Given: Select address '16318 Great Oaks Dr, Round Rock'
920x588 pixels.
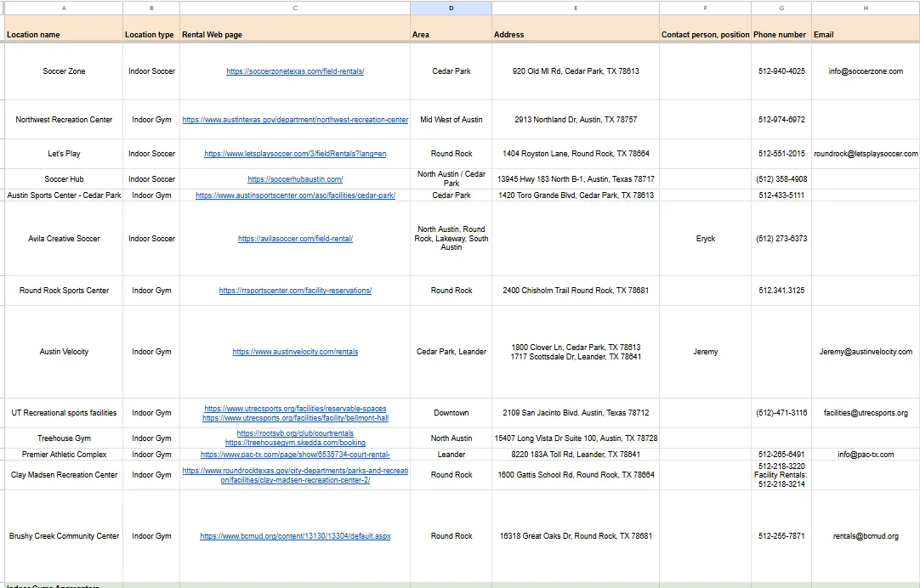Looking at the screenshot, I should (x=576, y=536).
